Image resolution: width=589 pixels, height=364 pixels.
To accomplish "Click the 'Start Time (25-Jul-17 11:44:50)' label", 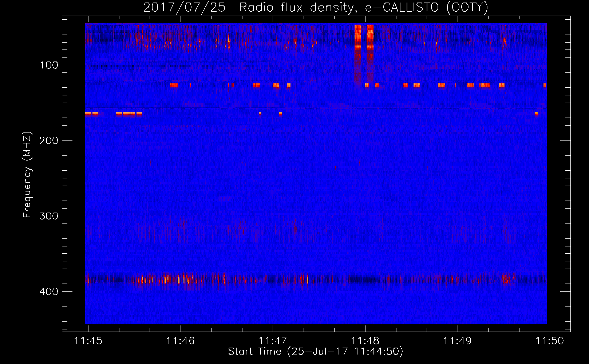I will click(316, 352).
